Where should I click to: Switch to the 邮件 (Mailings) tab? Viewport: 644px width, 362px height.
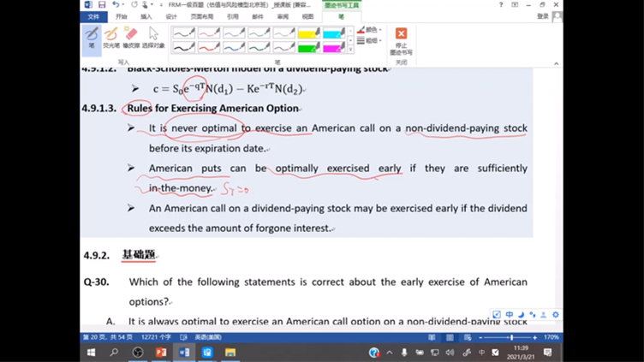coord(258,16)
